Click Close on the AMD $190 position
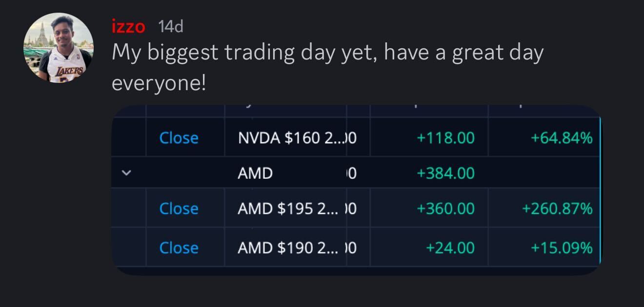 pyautogui.click(x=179, y=248)
